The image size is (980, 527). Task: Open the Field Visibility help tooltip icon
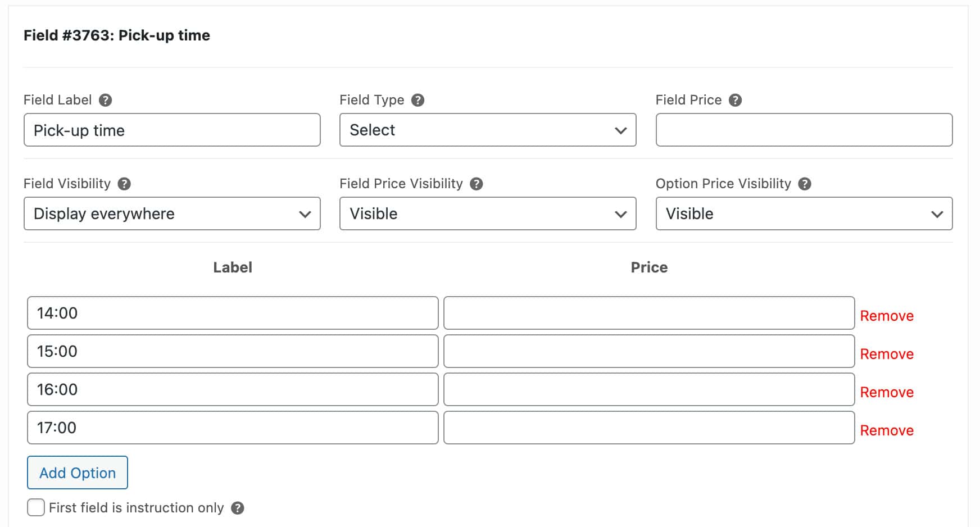(x=124, y=184)
